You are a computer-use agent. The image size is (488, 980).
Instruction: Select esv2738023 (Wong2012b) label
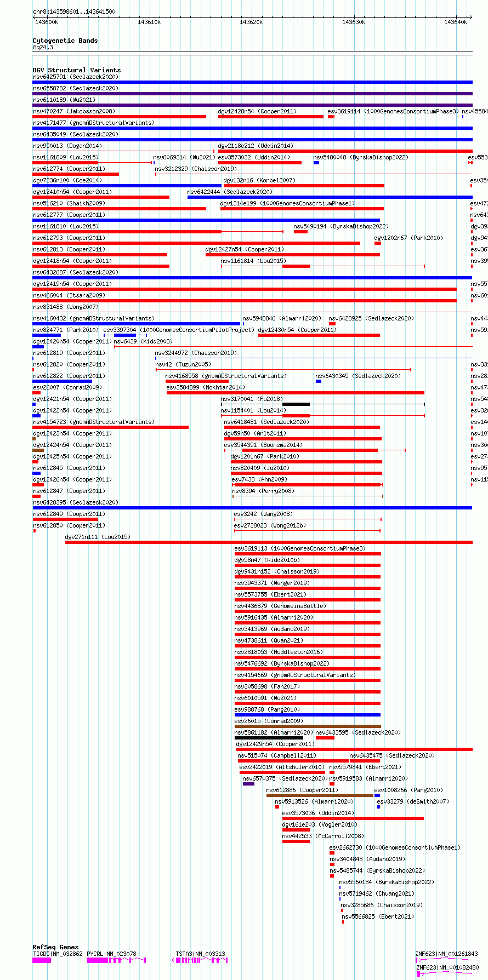coord(270,525)
